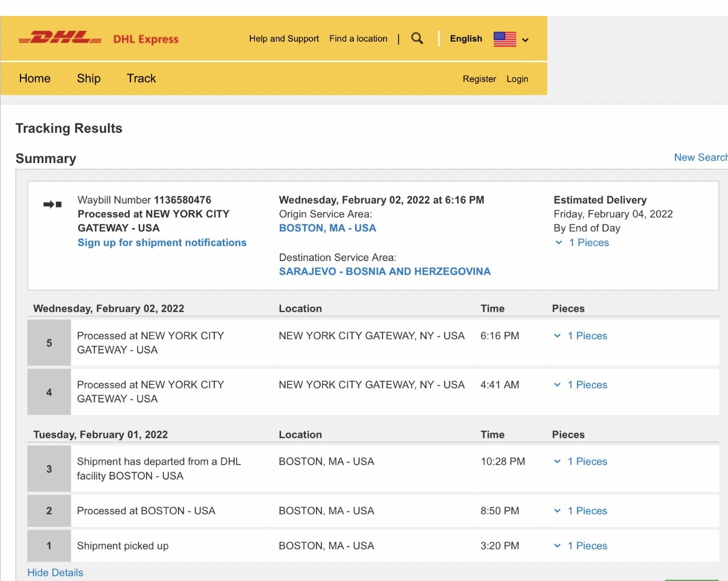Select English language label
The height and width of the screenshot is (581, 728).
coord(466,39)
